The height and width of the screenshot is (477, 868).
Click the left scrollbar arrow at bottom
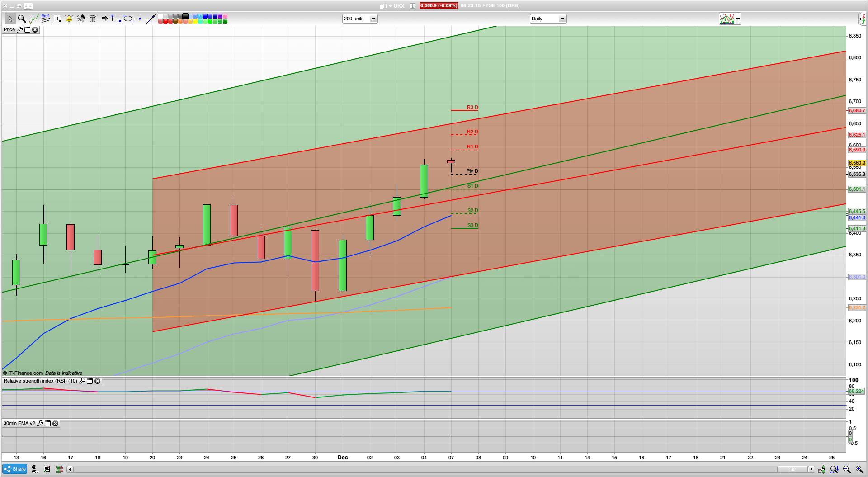click(70, 469)
